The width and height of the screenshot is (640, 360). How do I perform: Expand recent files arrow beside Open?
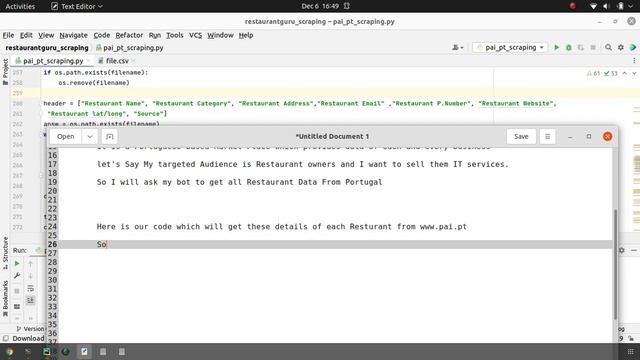click(x=90, y=136)
